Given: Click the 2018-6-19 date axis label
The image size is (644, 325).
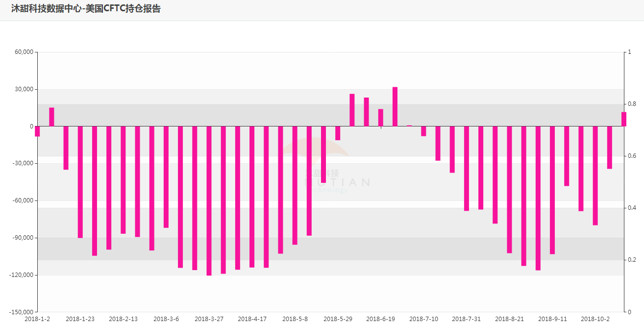Looking at the screenshot, I should click(381, 319).
